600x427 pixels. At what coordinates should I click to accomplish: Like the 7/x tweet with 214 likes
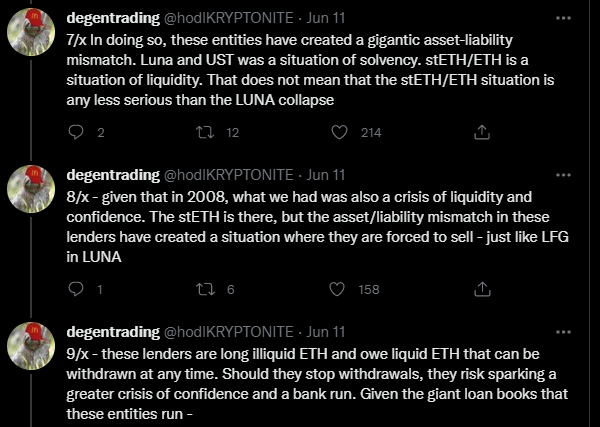339,132
